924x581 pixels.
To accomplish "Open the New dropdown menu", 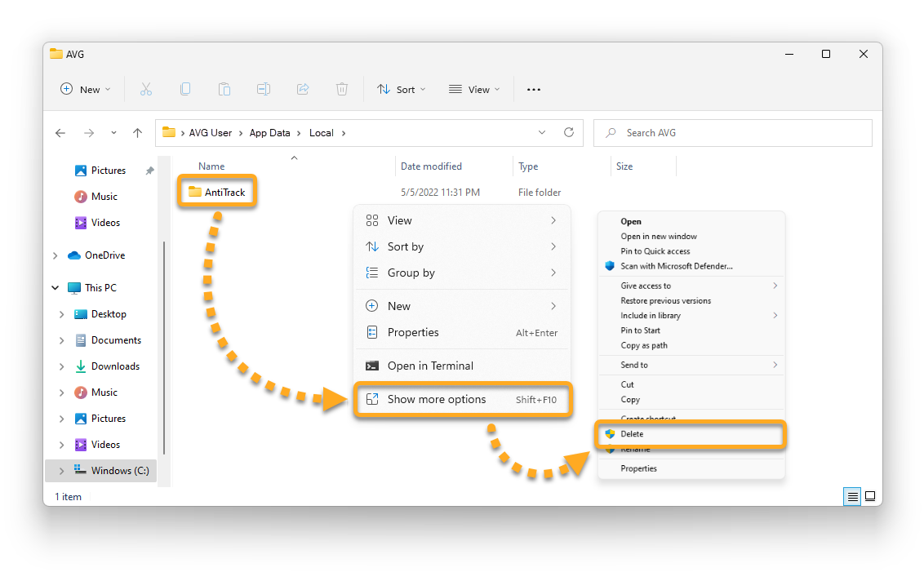I will [86, 90].
